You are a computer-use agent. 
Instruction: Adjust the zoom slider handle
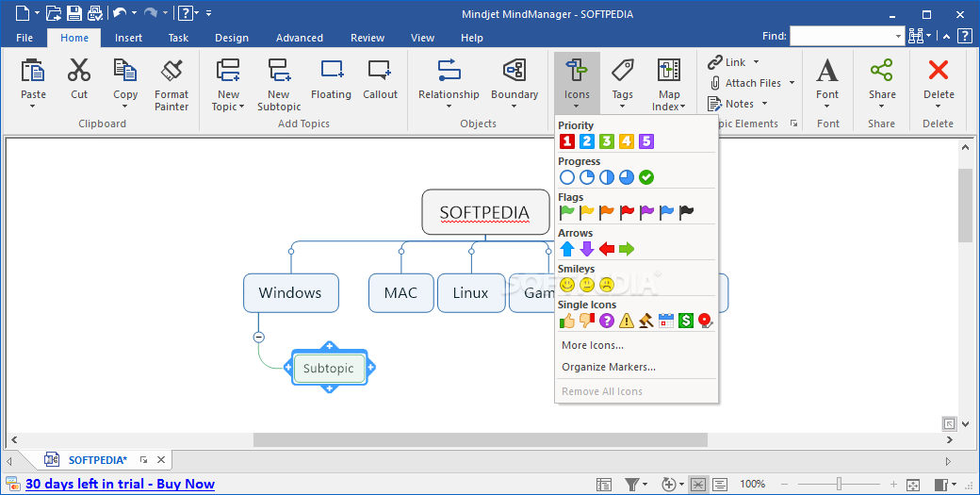click(840, 484)
